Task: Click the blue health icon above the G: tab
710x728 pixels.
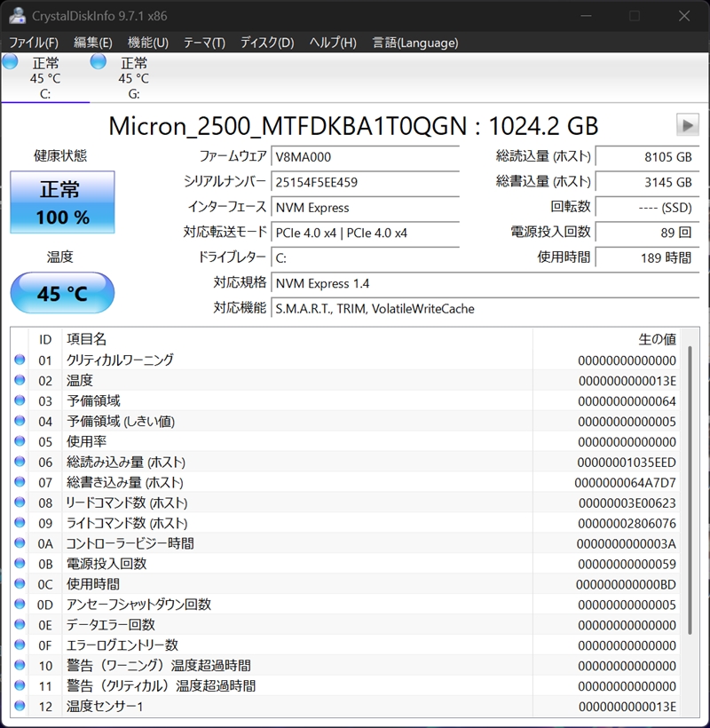Action: 99,61
